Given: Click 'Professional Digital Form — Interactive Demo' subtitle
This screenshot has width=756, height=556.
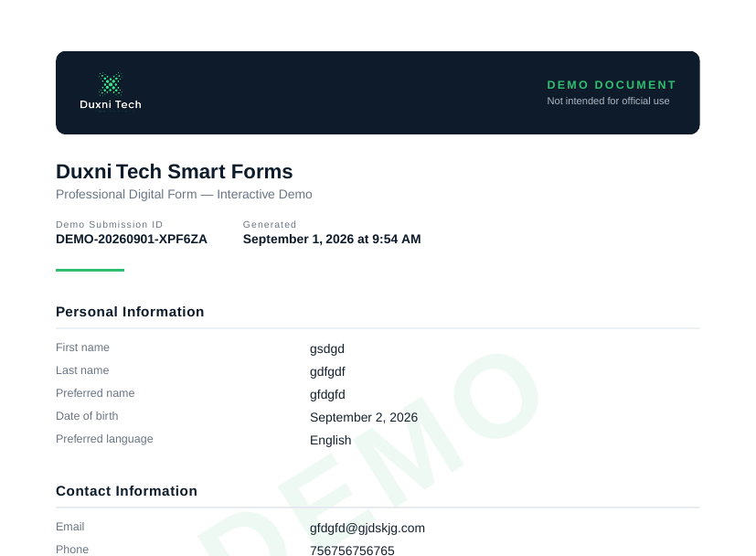Looking at the screenshot, I should coord(184,195).
